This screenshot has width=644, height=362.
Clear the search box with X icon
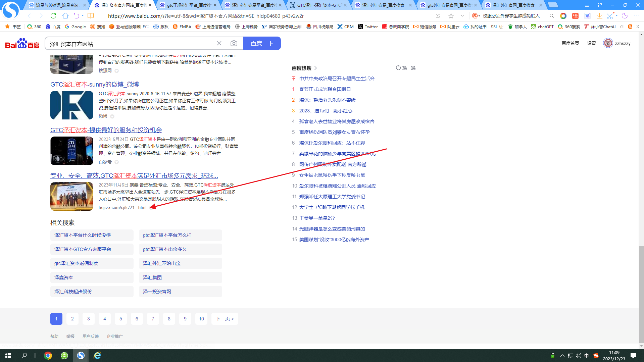tap(219, 43)
